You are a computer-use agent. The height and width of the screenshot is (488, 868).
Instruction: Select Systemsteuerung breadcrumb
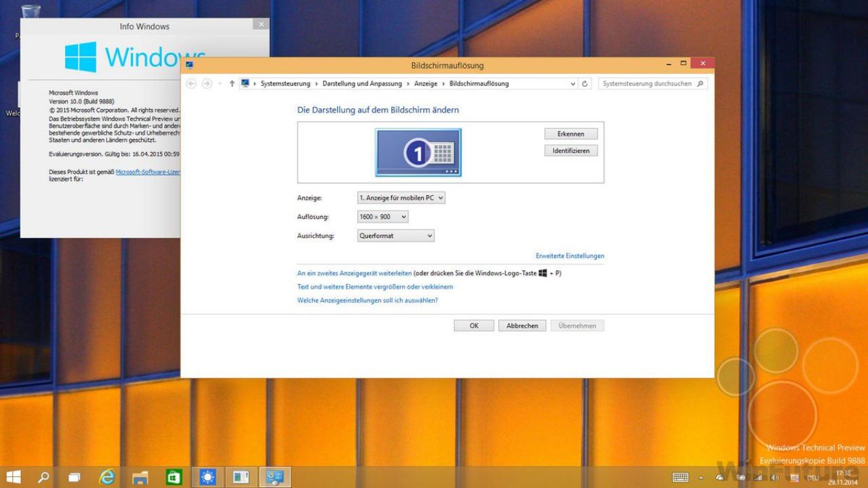click(x=285, y=84)
